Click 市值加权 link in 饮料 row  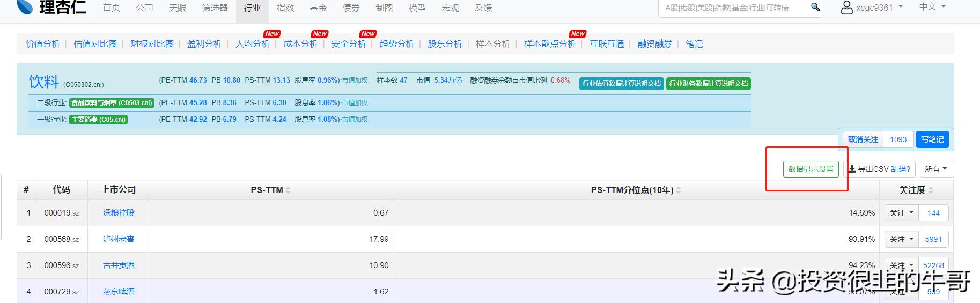355,80
